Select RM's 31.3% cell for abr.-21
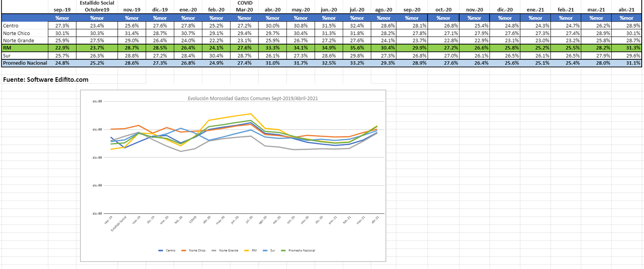This screenshot has height=269, width=644. pos(627,48)
